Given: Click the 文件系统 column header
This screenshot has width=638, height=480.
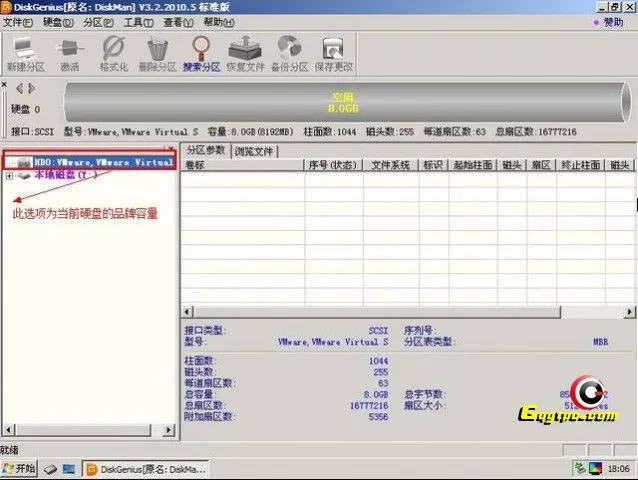Looking at the screenshot, I should [391, 165].
